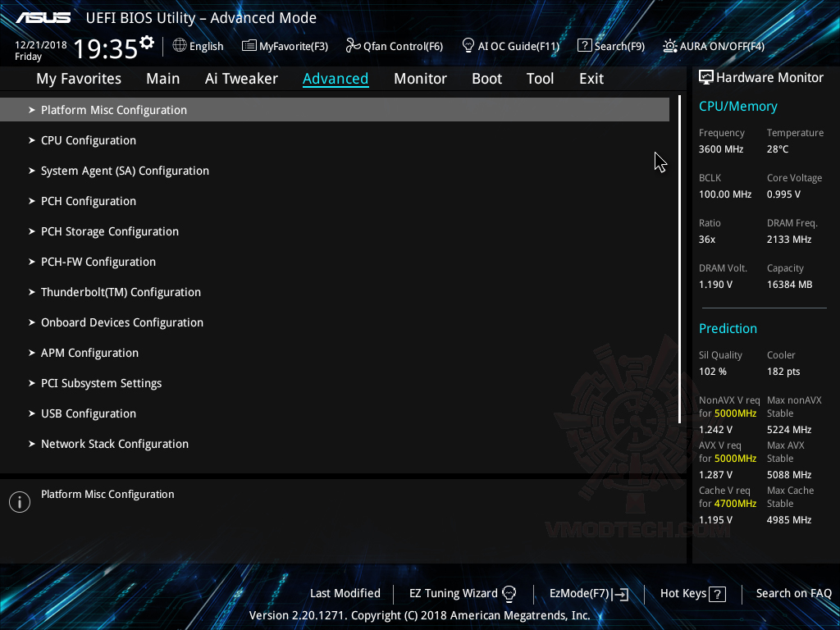The width and height of the screenshot is (840, 630).
Task: Click the 100.00 MHz BCLK value
Action: coord(725,194)
